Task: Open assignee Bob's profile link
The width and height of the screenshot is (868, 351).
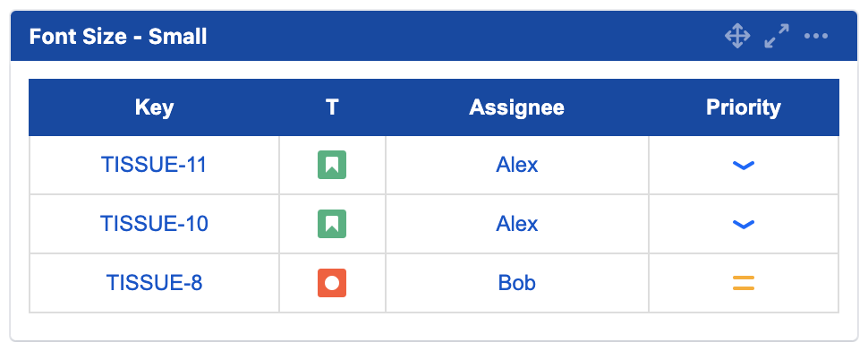Action: coord(517,284)
